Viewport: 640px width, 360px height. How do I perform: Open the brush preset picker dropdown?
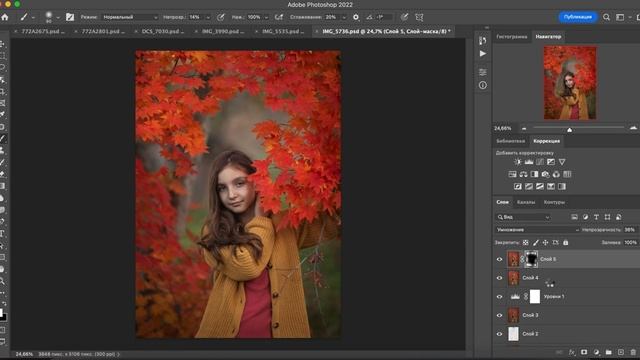coord(58,17)
